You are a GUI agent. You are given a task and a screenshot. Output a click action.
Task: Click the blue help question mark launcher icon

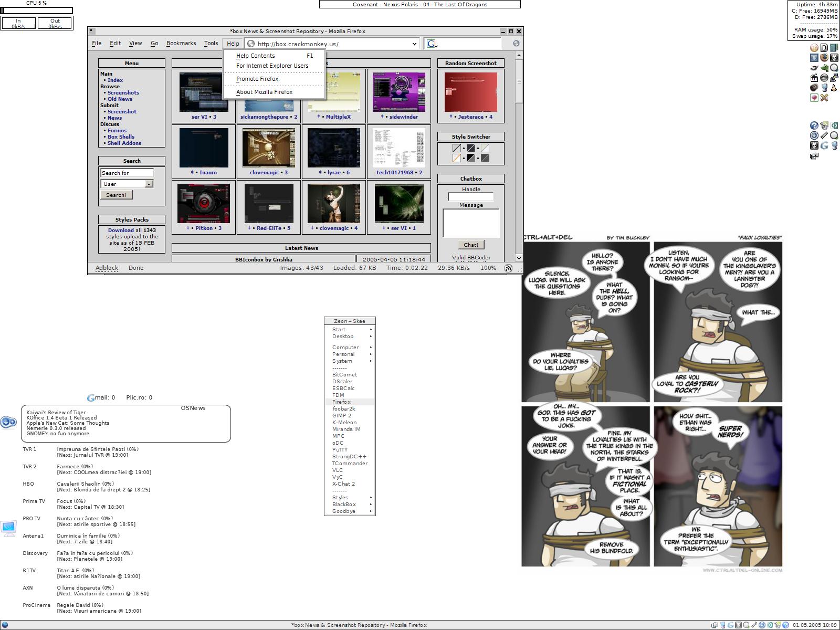click(x=814, y=125)
